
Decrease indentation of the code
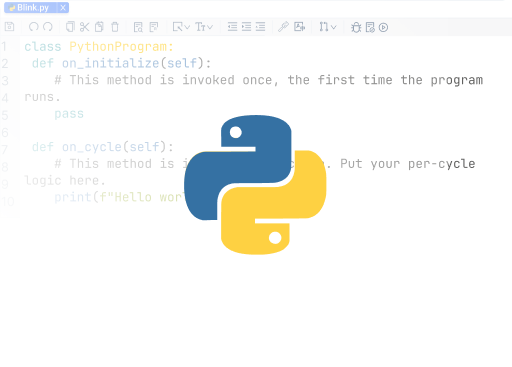coord(232,27)
